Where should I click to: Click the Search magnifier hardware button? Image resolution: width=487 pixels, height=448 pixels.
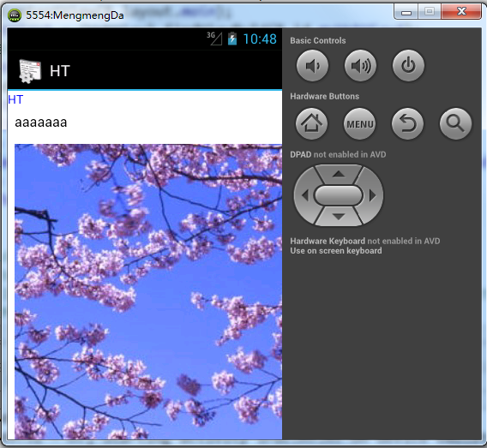(455, 124)
